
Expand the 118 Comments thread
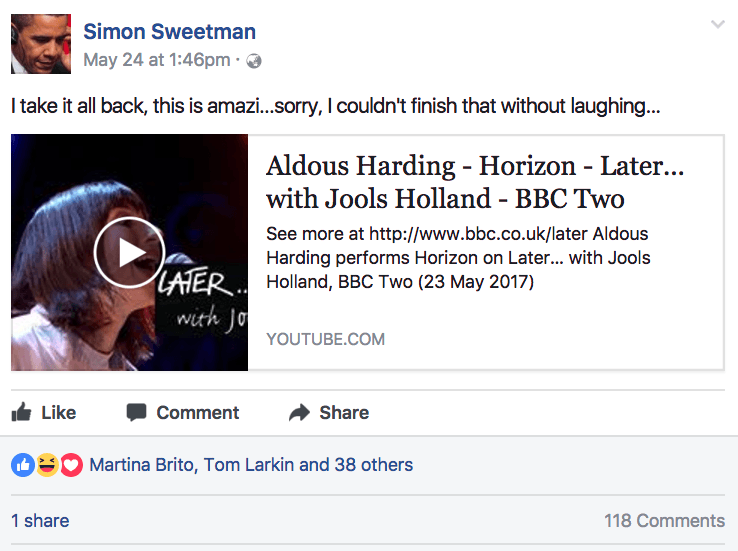click(664, 520)
